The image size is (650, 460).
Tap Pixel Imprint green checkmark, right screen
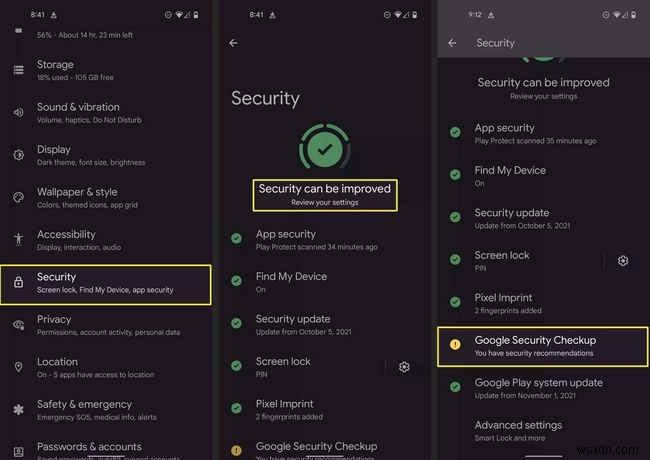(x=455, y=302)
